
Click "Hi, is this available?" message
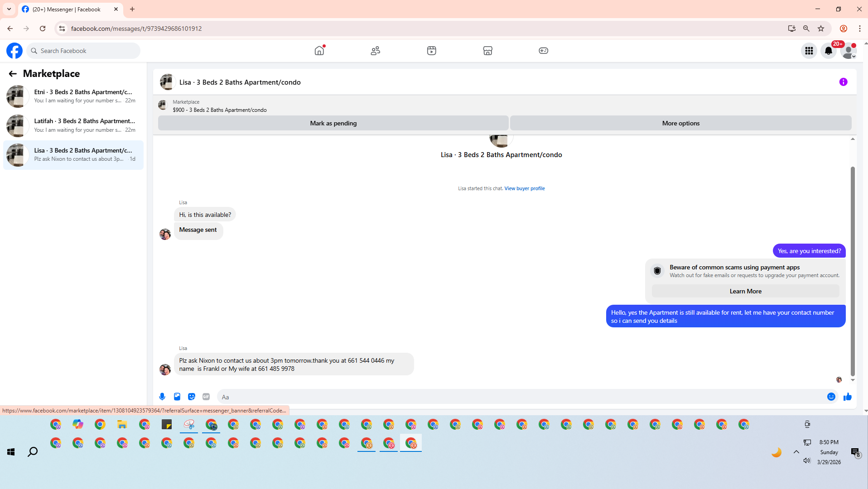pyautogui.click(x=205, y=215)
